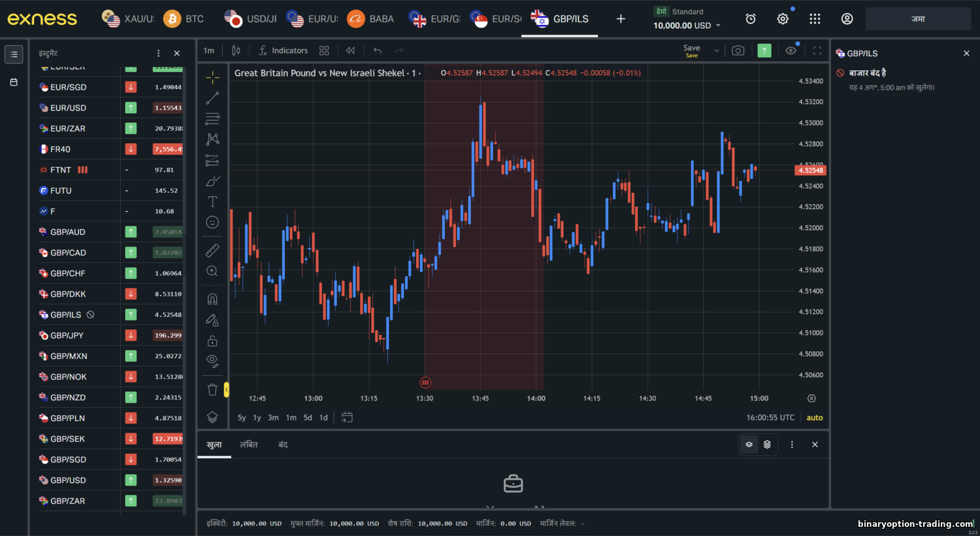980x536 pixels.
Task: Click the trash icon to remove drawings
Action: pos(212,390)
